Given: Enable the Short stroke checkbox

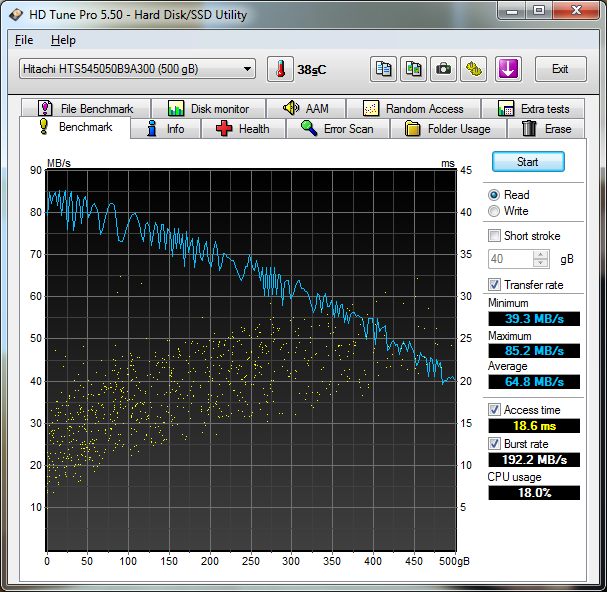Looking at the screenshot, I should [494, 236].
